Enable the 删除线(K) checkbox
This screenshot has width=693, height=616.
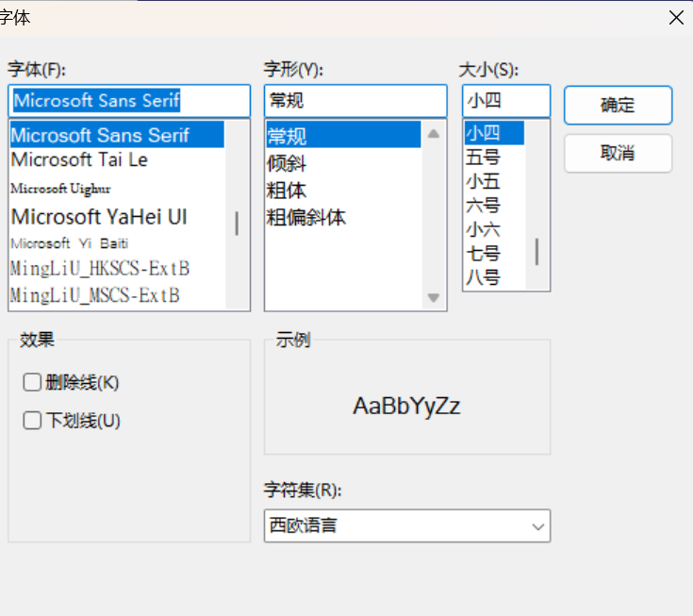pyautogui.click(x=32, y=382)
